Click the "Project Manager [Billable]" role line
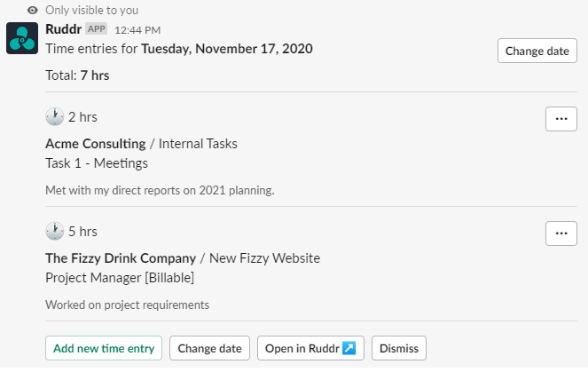 (120, 277)
